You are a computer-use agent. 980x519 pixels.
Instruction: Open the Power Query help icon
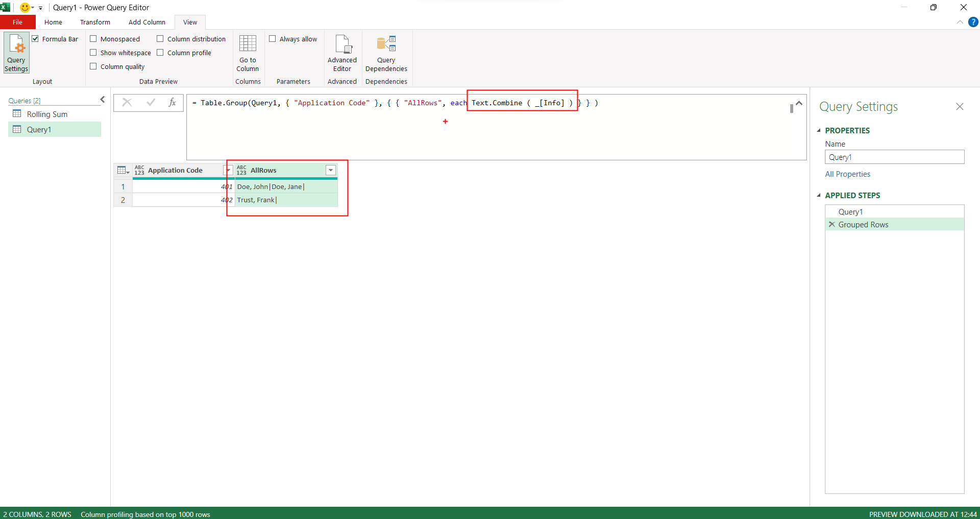[x=973, y=22]
